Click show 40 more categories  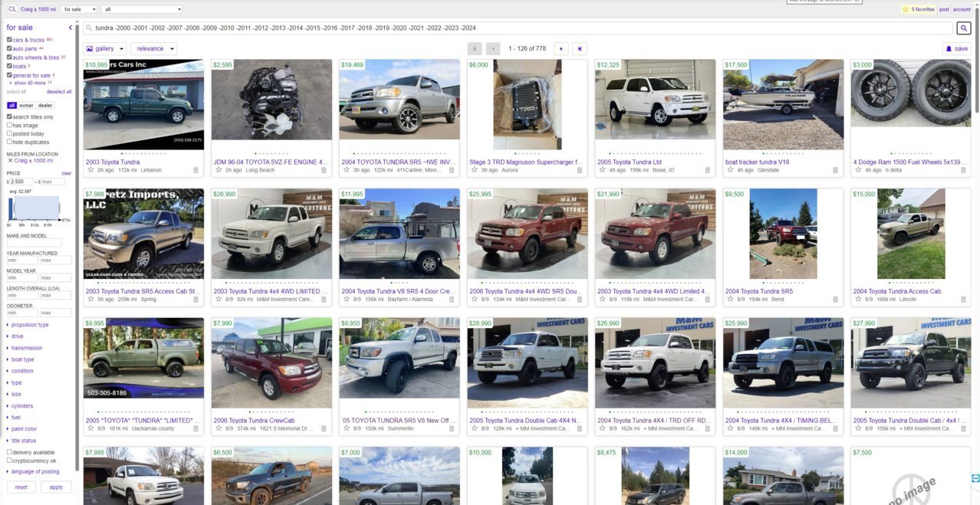coord(31,83)
